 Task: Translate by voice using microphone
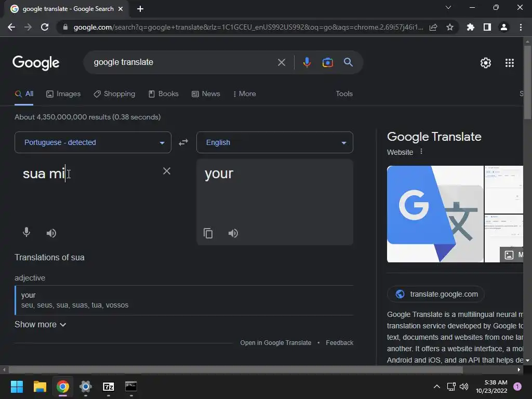(x=26, y=232)
